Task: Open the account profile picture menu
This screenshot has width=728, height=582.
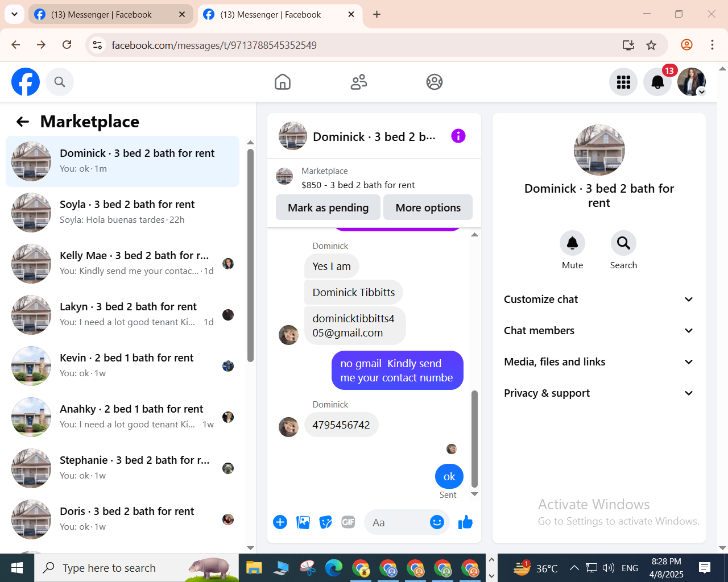Action: (692, 82)
